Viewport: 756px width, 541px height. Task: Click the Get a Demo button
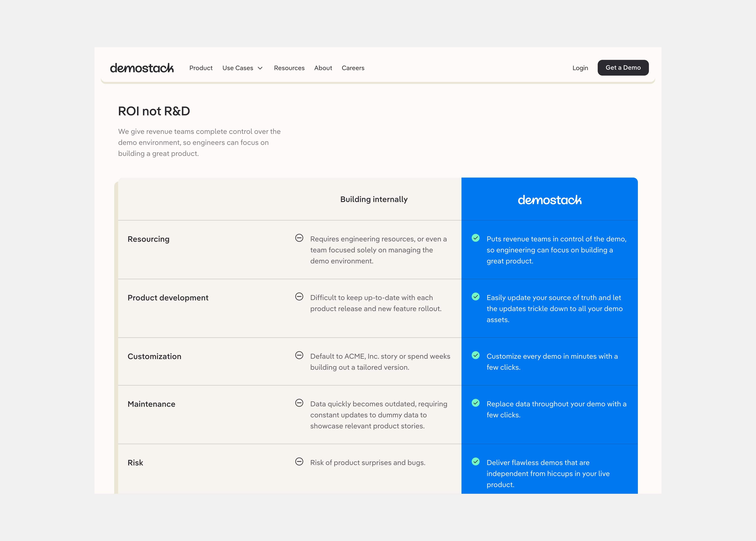pos(623,68)
